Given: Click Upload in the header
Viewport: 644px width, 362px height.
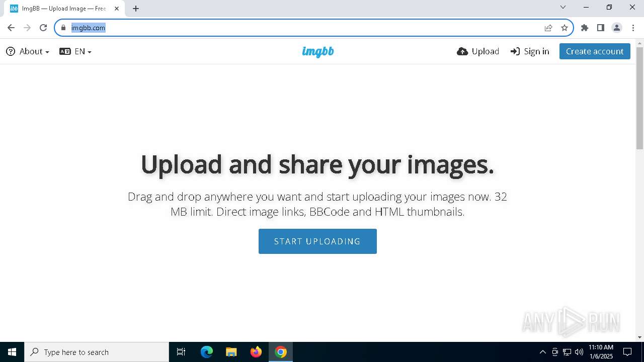Looking at the screenshot, I should click(478, 51).
